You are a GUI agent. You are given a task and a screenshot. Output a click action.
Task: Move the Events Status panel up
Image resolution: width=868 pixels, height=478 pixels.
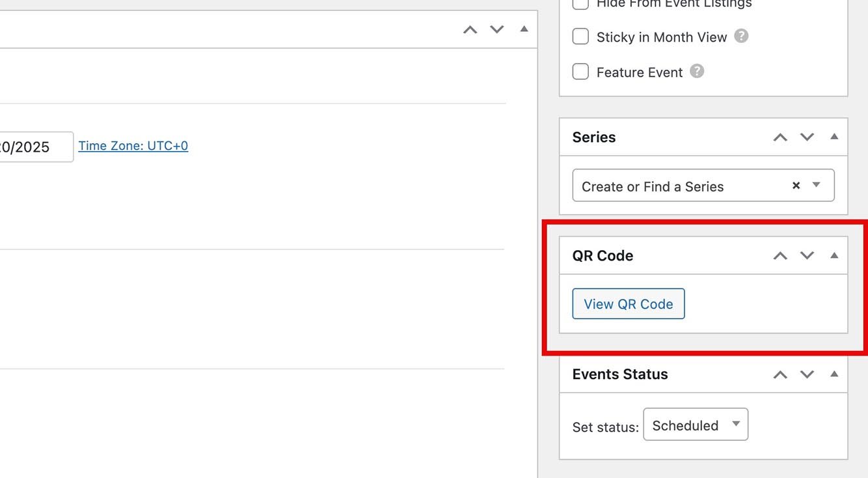pos(780,374)
